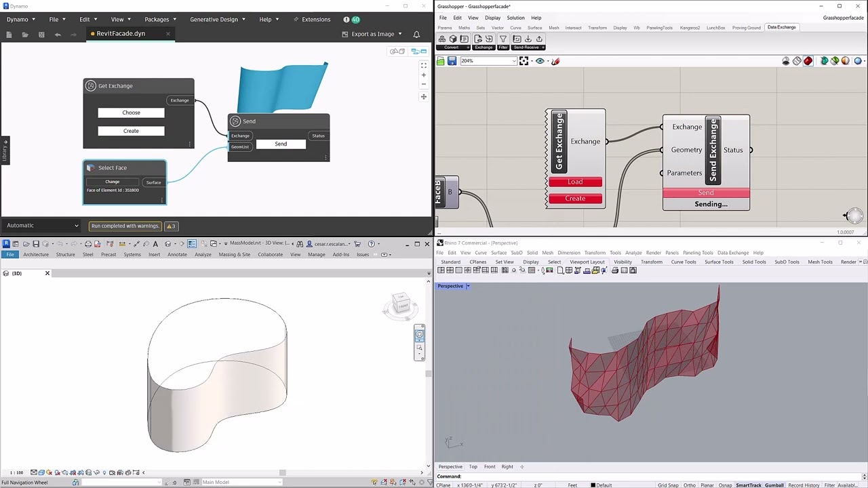Open the Revit measure tool
Image resolution: width=868 pixels, height=488 pixels.
click(123, 243)
